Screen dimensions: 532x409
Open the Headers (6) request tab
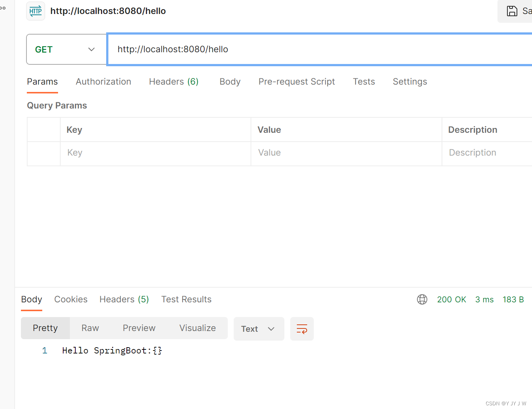(x=174, y=82)
